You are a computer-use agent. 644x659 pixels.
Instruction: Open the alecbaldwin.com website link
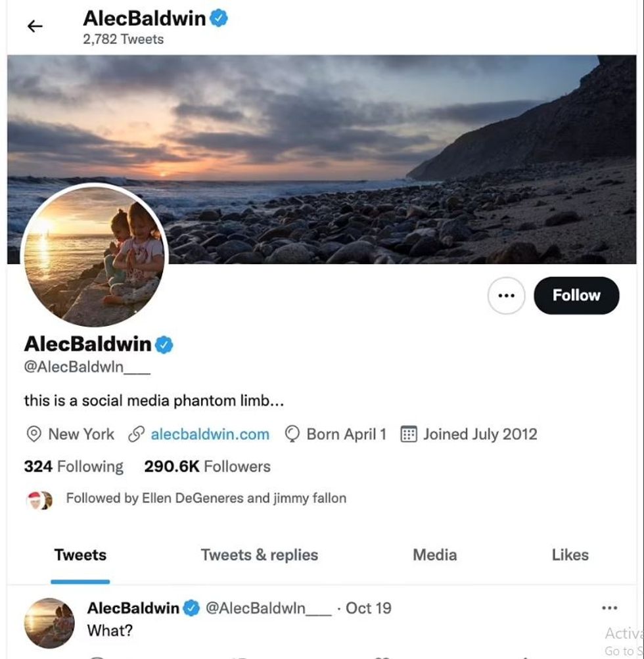(x=210, y=434)
